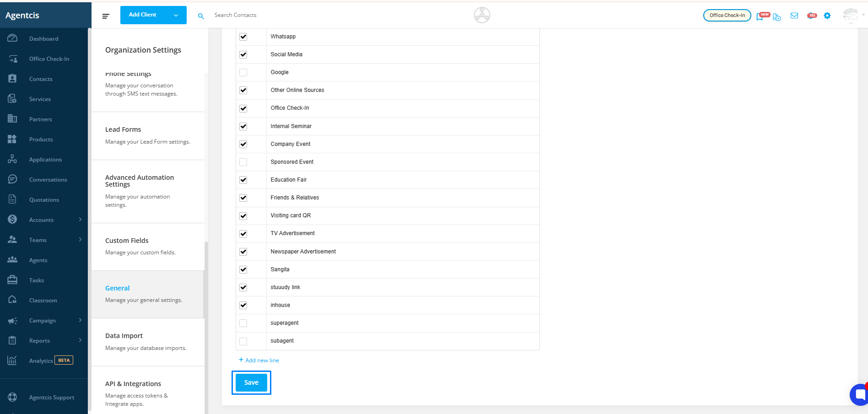Click the Add Client button

tap(142, 15)
